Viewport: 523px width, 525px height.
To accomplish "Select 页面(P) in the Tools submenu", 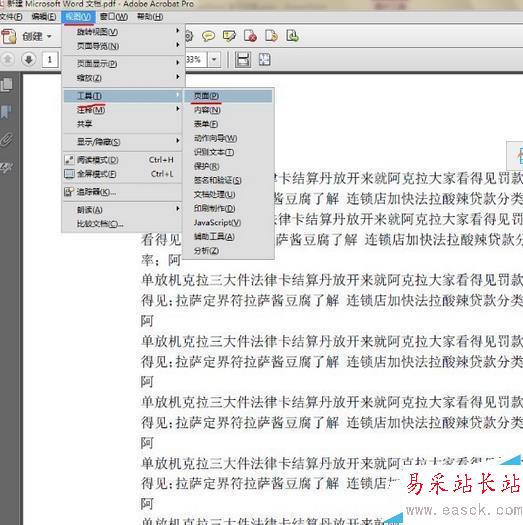I will pos(228,96).
